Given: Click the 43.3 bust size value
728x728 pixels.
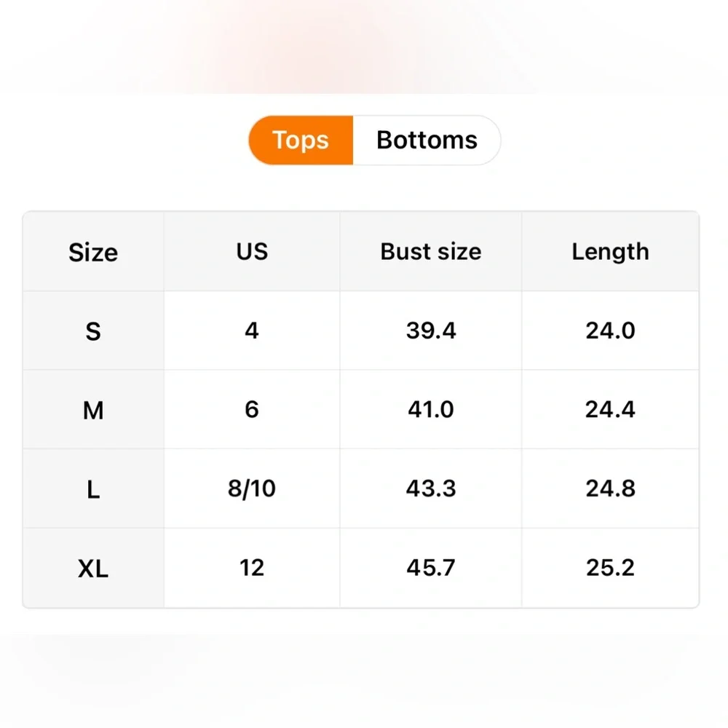Looking at the screenshot, I should [431, 488].
